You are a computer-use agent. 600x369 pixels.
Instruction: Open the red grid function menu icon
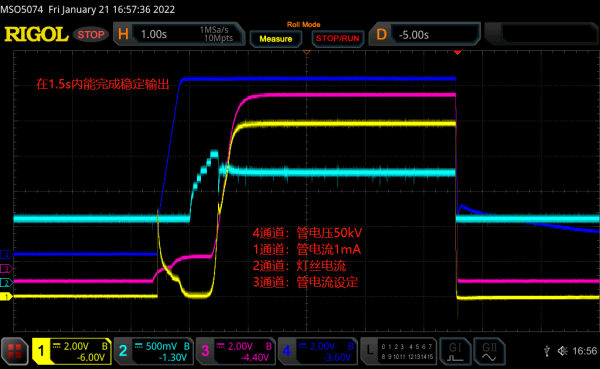(15, 351)
